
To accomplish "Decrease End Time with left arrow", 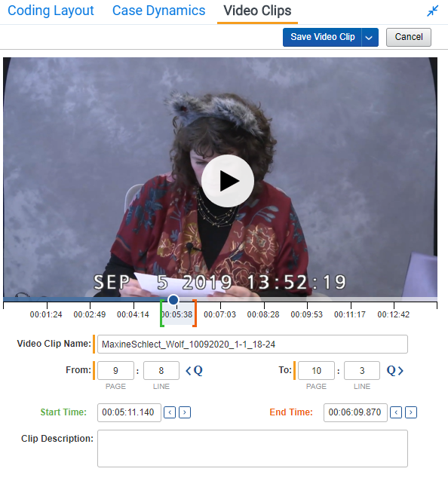I will pos(396,412).
